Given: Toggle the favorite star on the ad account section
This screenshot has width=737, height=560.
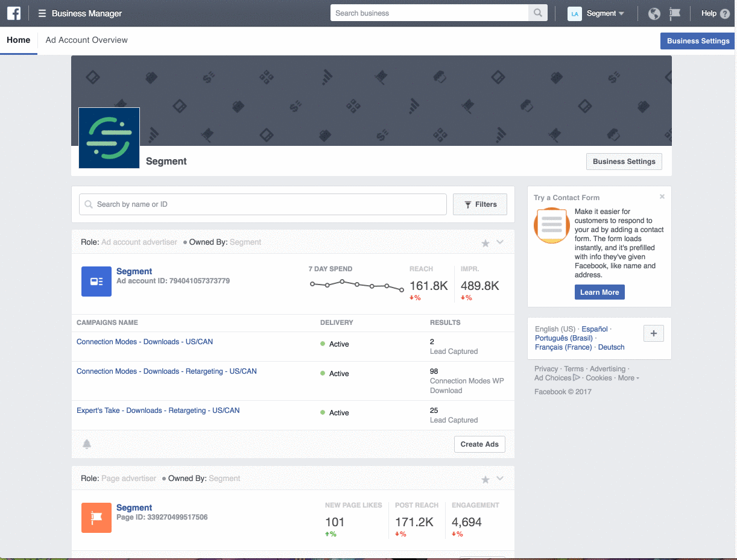Looking at the screenshot, I should pos(485,243).
